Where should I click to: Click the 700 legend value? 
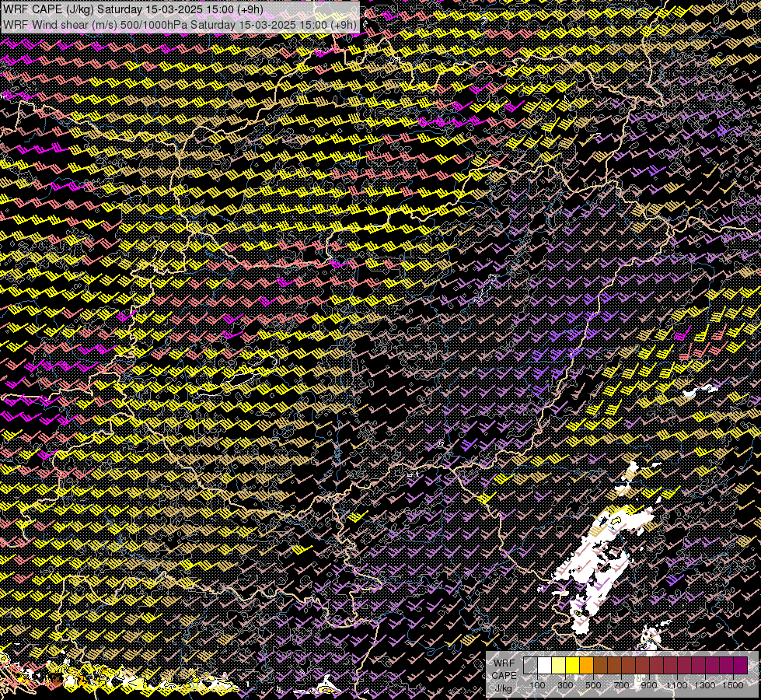pyautogui.click(x=621, y=685)
